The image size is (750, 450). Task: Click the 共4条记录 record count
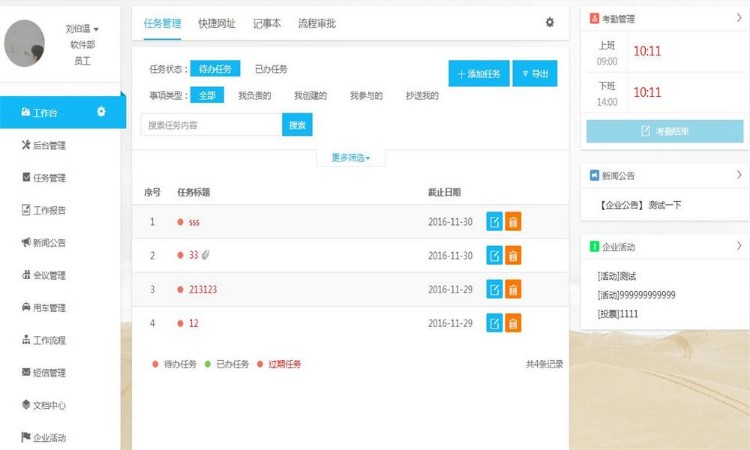pos(544,364)
